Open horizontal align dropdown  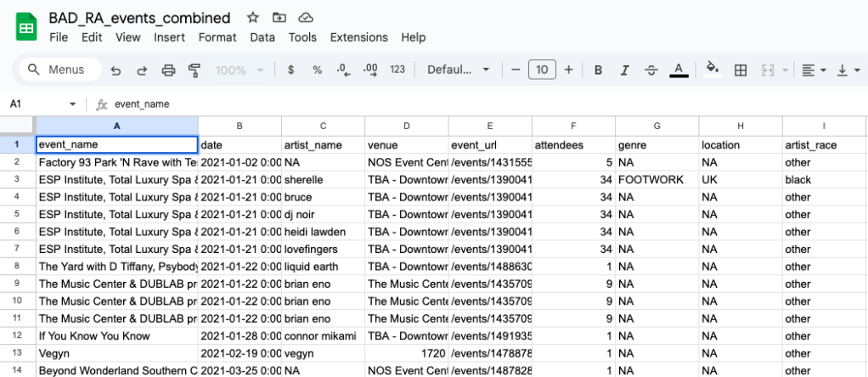coord(814,70)
